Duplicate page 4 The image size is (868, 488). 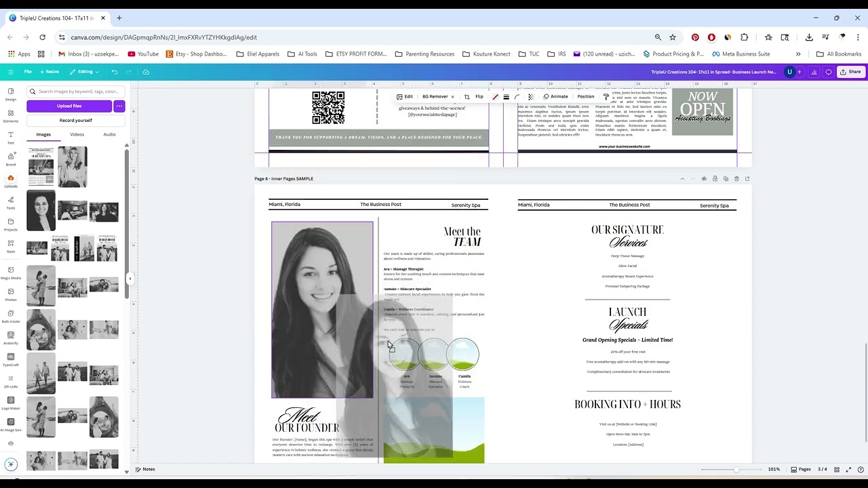tap(726, 179)
